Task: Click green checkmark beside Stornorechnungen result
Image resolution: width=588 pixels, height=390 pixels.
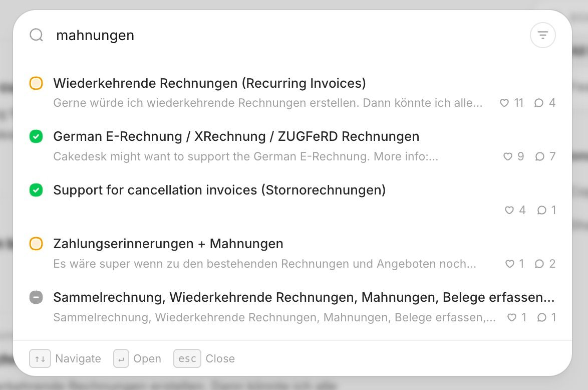Action: point(36,190)
